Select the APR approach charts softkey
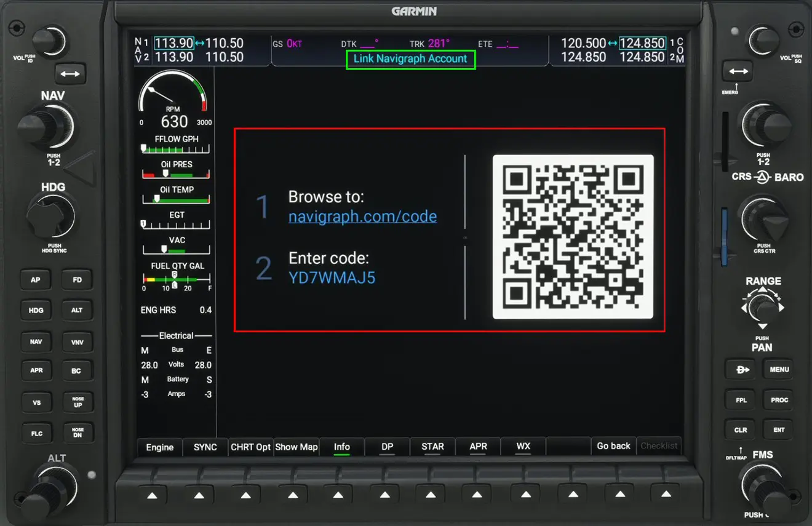Image resolution: width=812 pixels, height=526 pixels. [x=478, y=447]
